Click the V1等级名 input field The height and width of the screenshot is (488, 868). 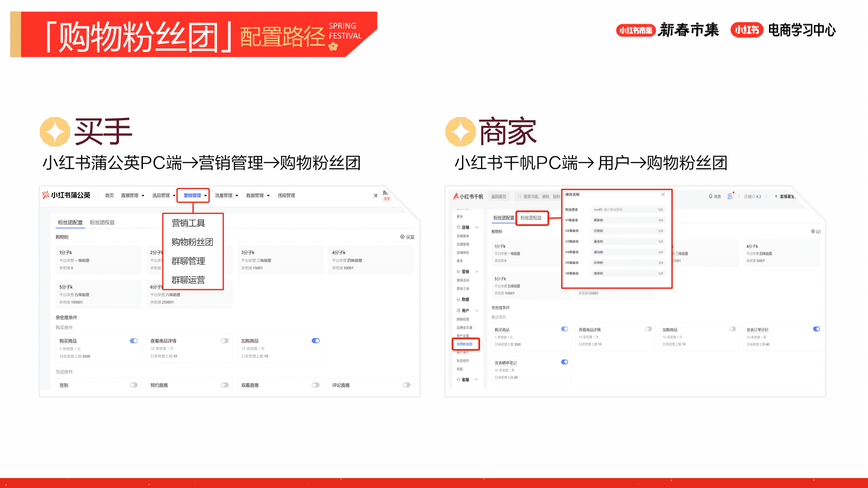pos(627,220)
